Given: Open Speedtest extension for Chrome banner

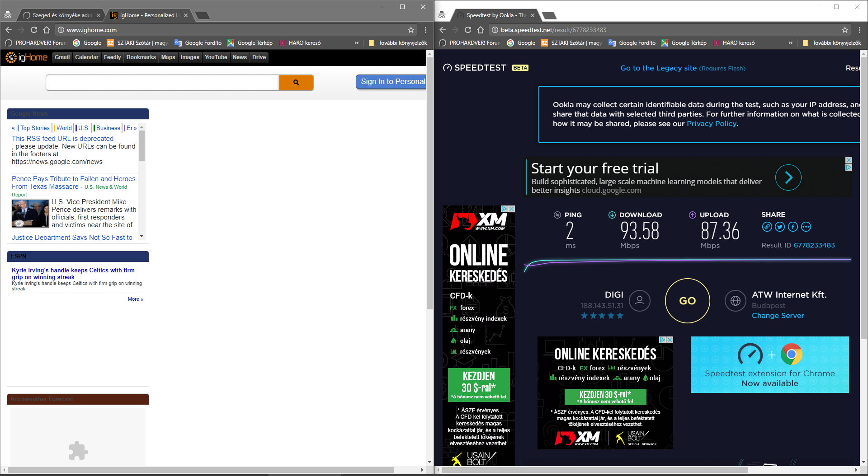Looking at the screenshot, I should [x=769, y=364].
